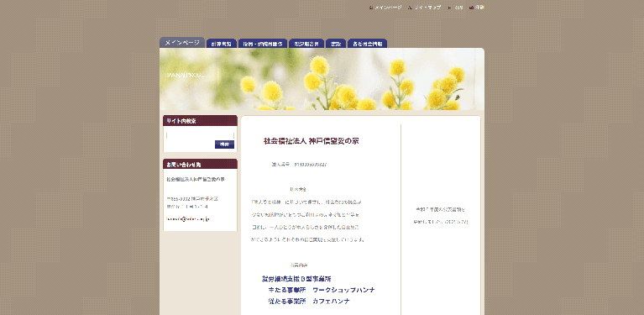Switch to the 現況報告書 tab
This screenshot has width=644, height=315.
(306, 44)
